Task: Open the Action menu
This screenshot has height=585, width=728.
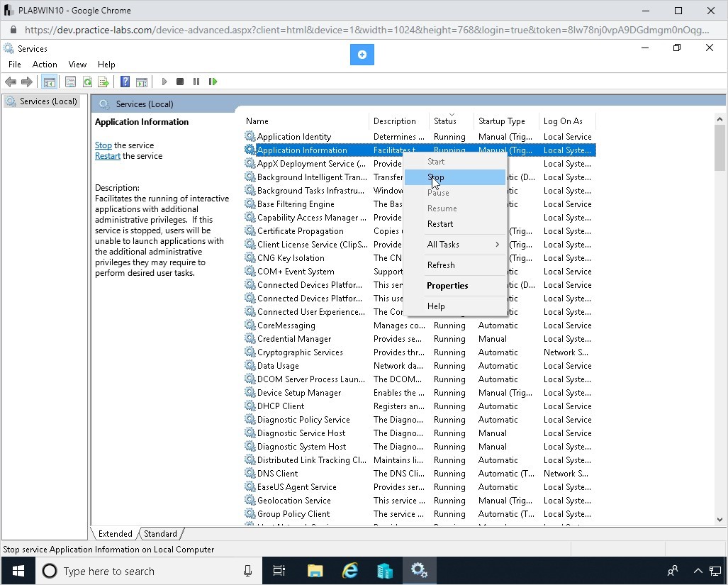Action: [45, 65]
